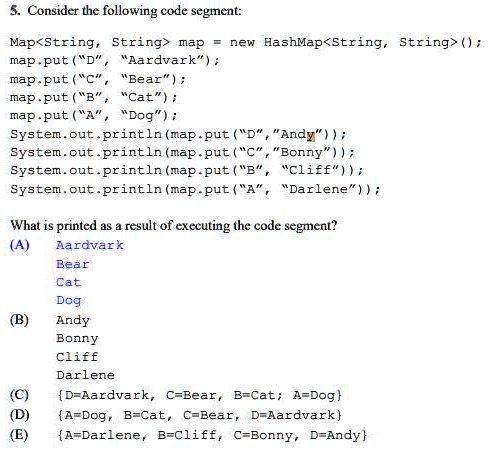Click the Aardvark answer text

[90, 245]
